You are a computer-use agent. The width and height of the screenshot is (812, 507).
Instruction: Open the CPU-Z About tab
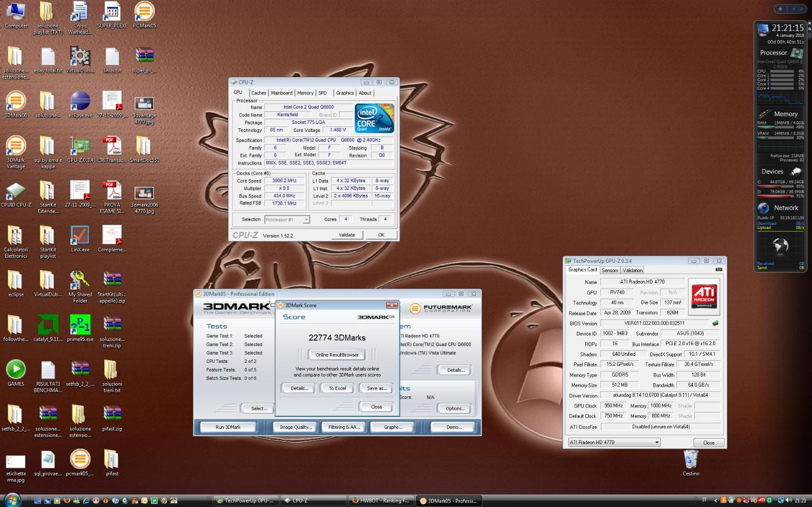click(x=365, y=93)
